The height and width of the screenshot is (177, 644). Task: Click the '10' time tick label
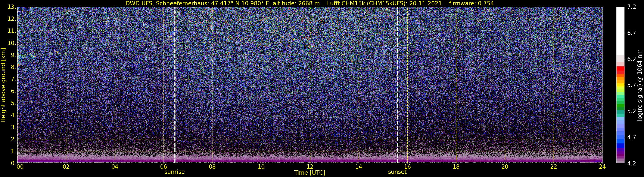(x=261, y=167)
